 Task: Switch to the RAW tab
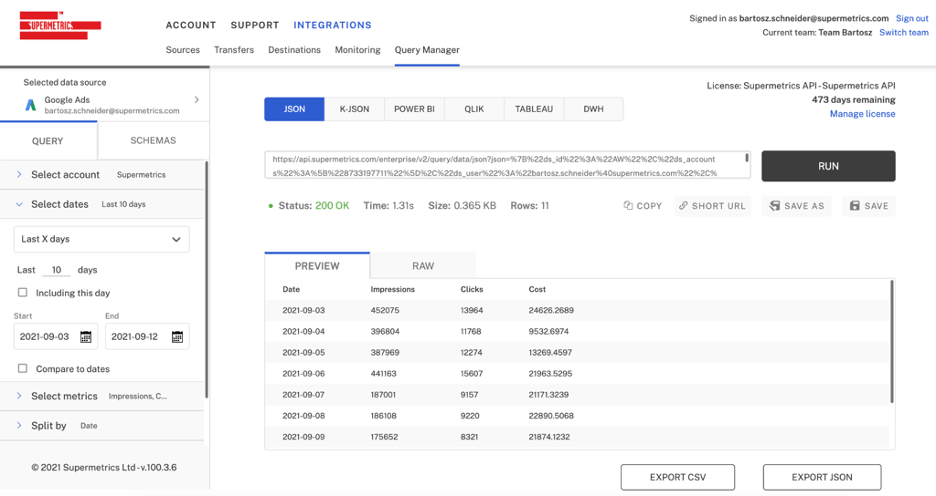pyautogui.click(x=423, y=266)
